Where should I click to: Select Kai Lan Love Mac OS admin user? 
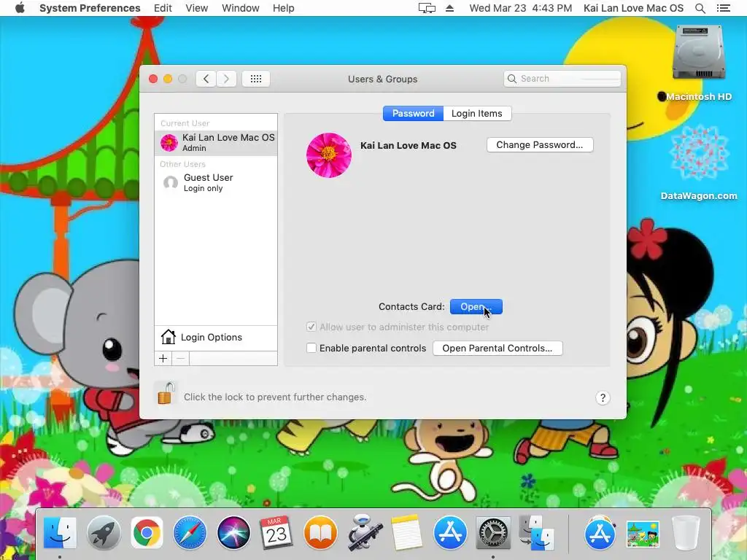216,142
